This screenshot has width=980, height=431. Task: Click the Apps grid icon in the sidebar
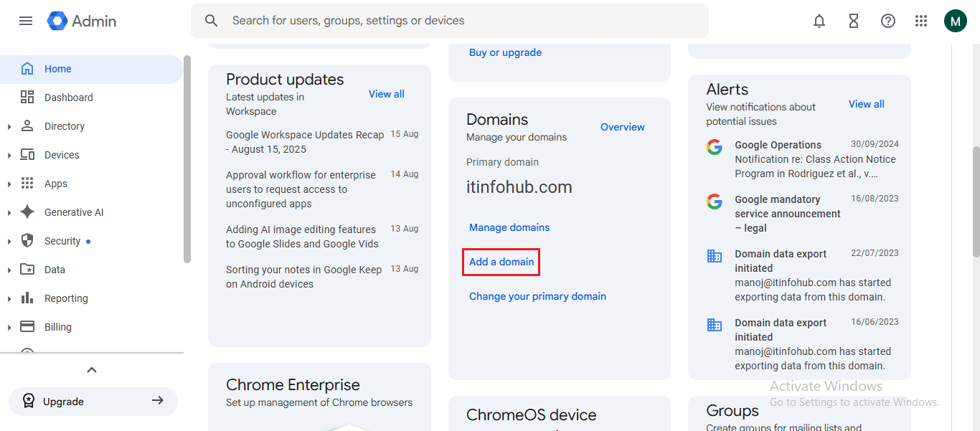tap(27, 184)
